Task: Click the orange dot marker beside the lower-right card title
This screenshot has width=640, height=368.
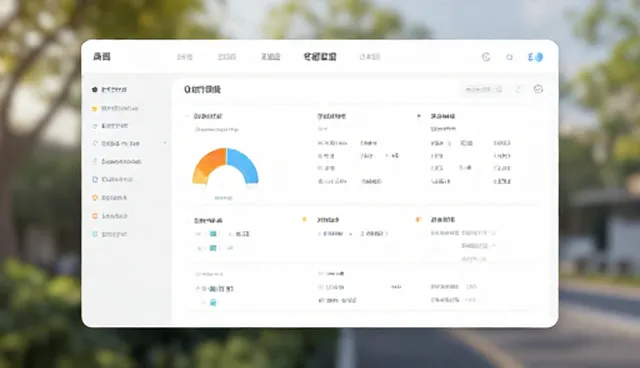Action: (x=418, y=219)
